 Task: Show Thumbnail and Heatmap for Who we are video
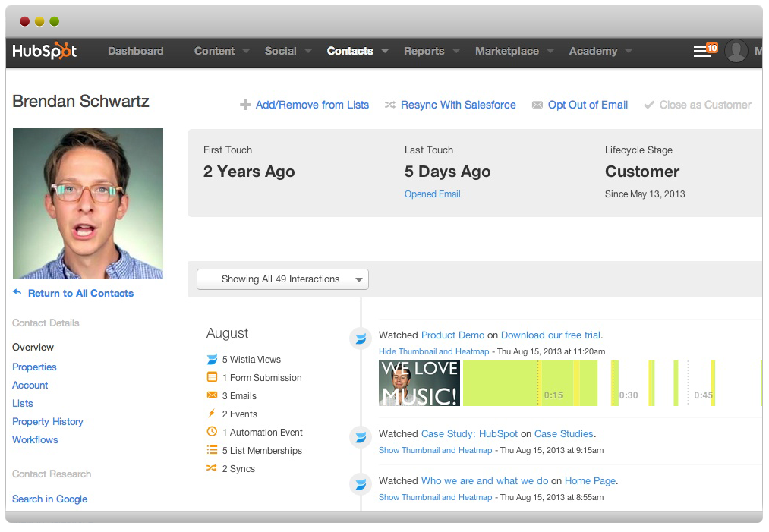coord(435,497)
